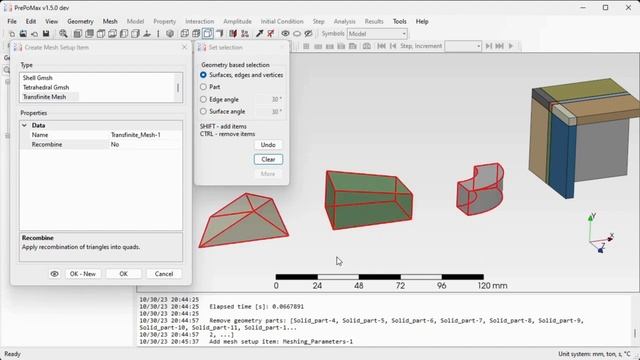The width and height of the screenshot is (640, 360).
Task: Open the View menu
Action: click(51, 21)
